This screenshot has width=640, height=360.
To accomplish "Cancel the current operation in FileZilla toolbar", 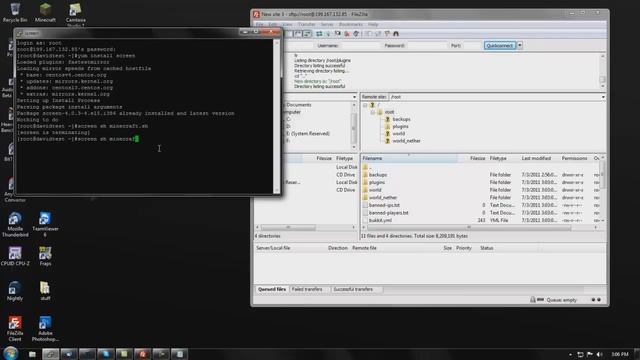I will click(x=338, y=34).
